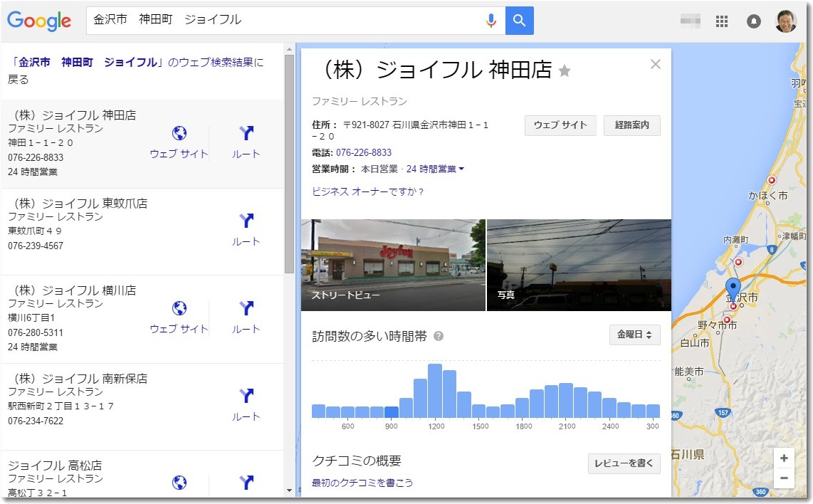Image resolution: width=813 pixels, height=504 pixels.
Task: Click ビジネス オーナーですか？ link
Action: [x=368, y=191]
